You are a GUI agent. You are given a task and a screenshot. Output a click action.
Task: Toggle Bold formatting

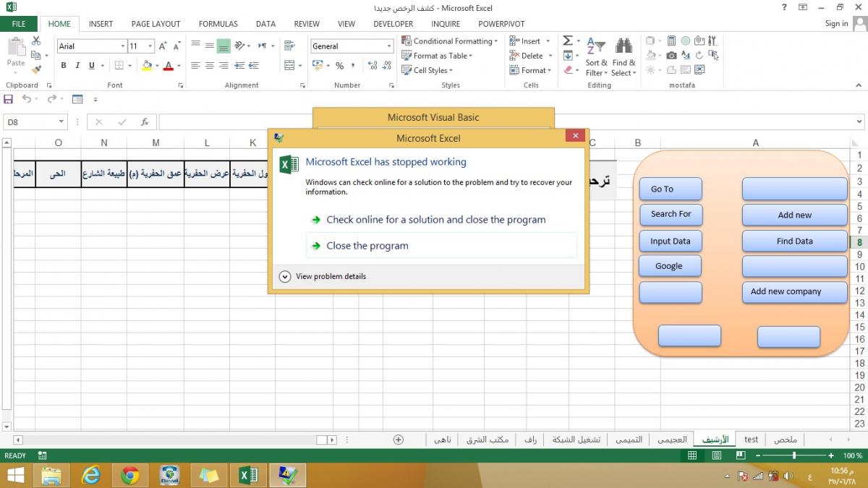coord(64,66)
